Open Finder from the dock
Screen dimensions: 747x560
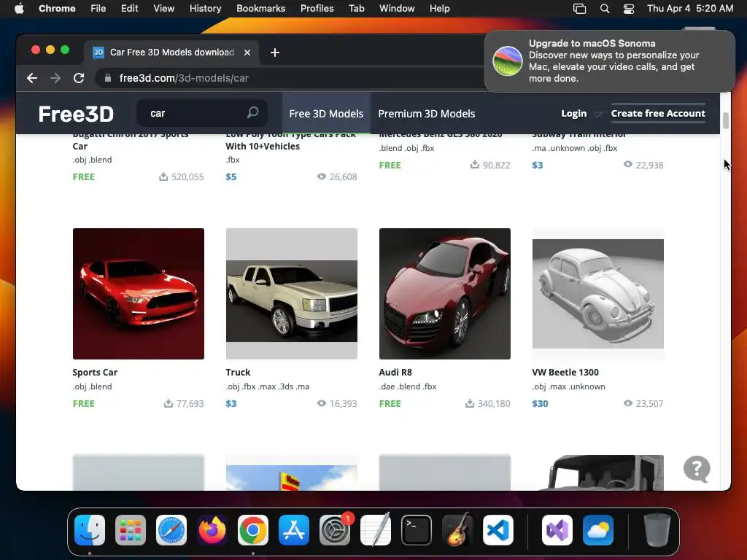click(90, 530)
